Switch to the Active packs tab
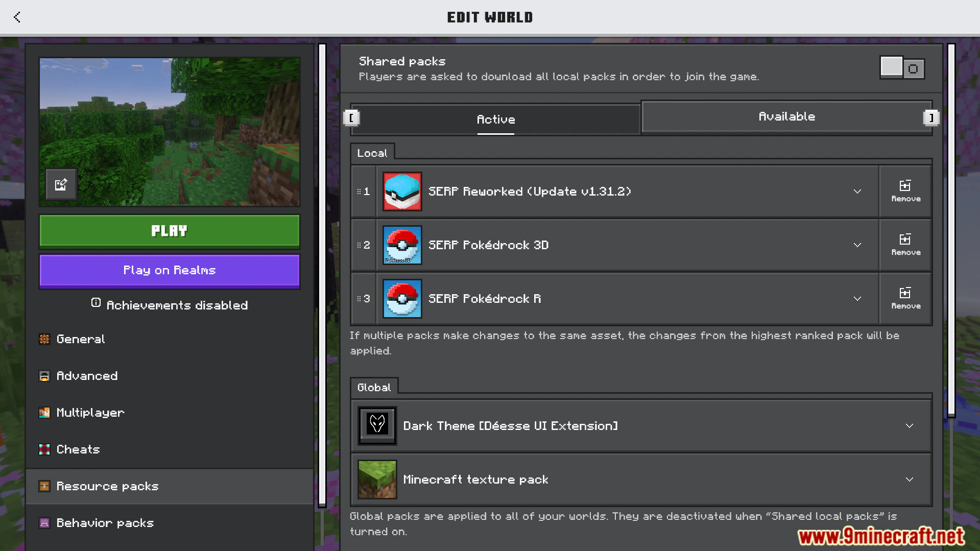 pyautogui.click(x=495, y=119)
